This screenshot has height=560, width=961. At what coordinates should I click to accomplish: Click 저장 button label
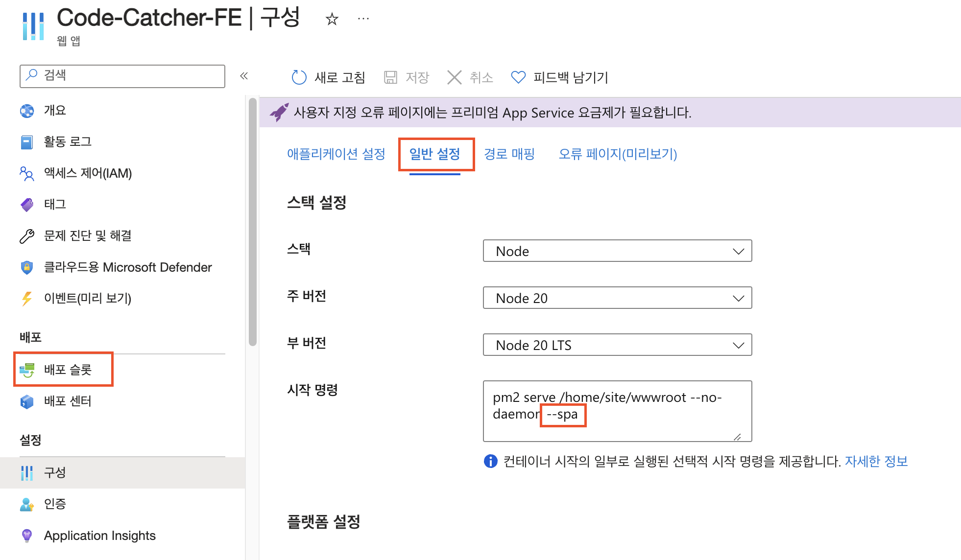(417, 77)
